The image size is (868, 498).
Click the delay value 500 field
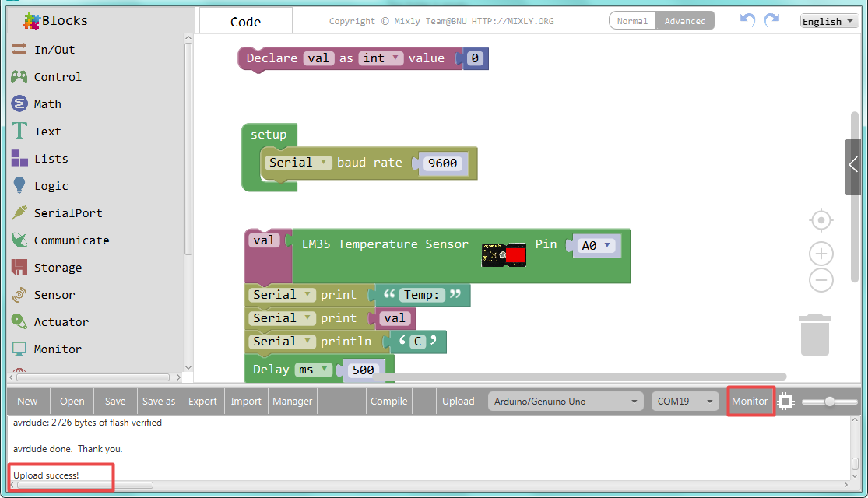coord(363,370)
